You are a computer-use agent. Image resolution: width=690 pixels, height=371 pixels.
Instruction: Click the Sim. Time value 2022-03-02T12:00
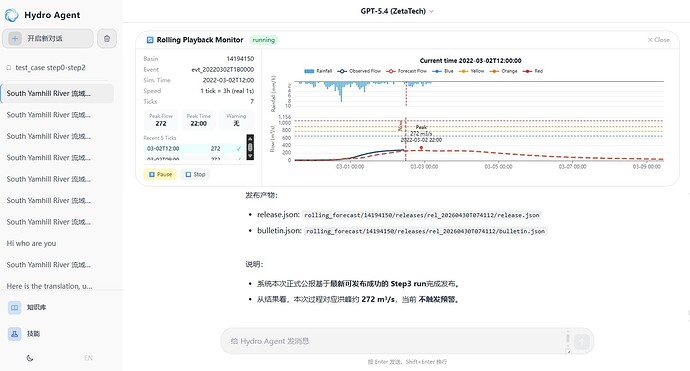[x=228, y=80]
